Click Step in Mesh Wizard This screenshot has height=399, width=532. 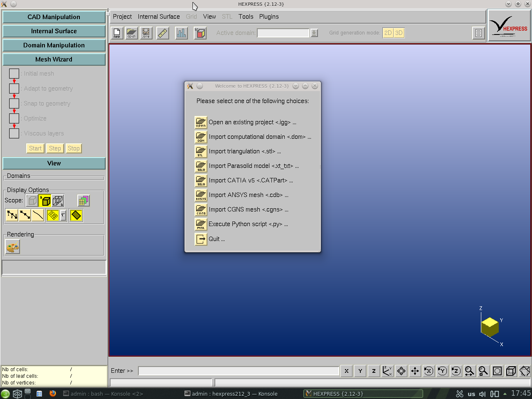(55, 148)
